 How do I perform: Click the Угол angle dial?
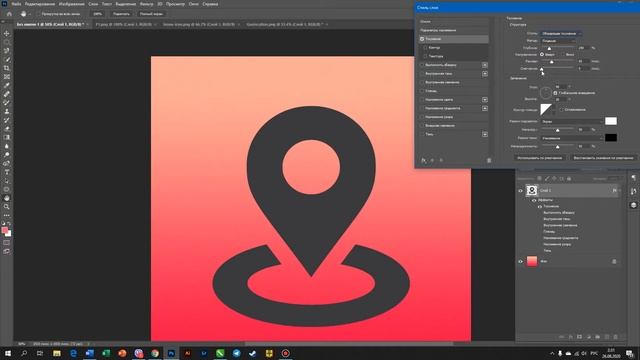pyautogui.click(x=546, y=93)
